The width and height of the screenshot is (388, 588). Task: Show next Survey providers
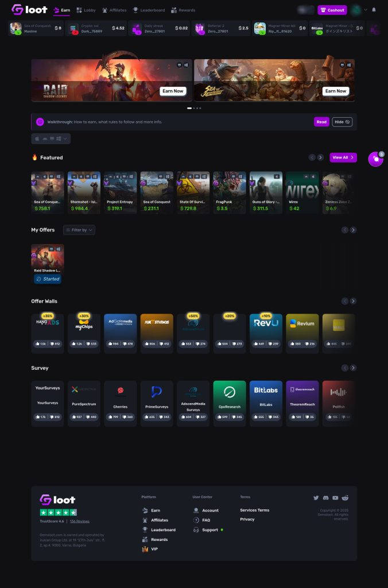coord(353,368)
